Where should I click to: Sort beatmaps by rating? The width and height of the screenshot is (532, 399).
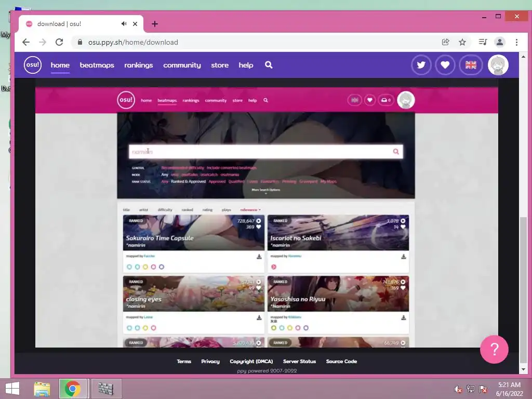point(207,210)
